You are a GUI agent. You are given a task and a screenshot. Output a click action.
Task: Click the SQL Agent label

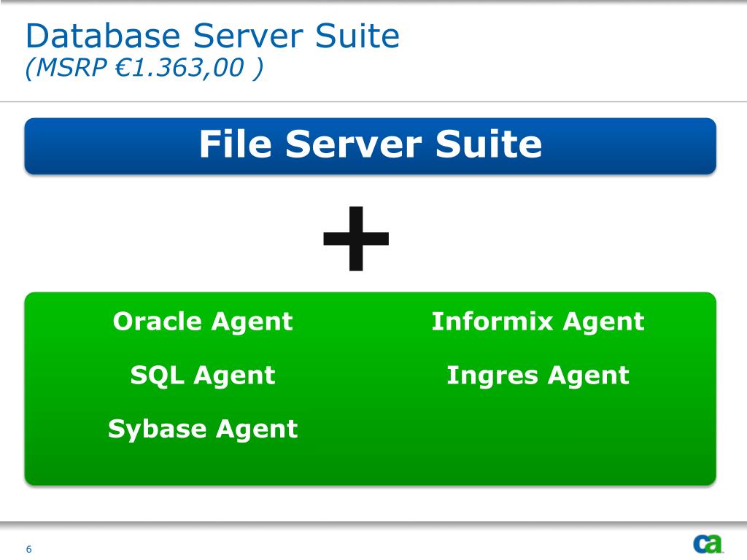[x=203, y=376]
